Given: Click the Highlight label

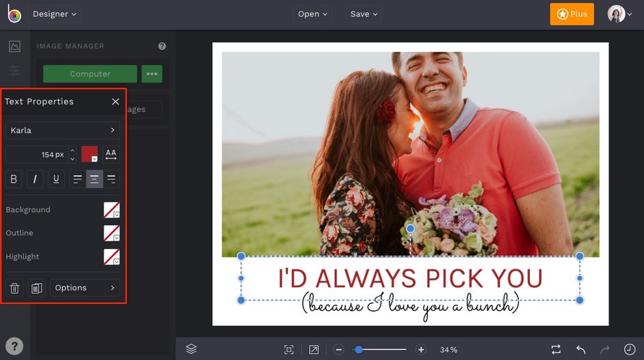Looking at the screenshot, I should pyautogui.click(x=23, y=256).
